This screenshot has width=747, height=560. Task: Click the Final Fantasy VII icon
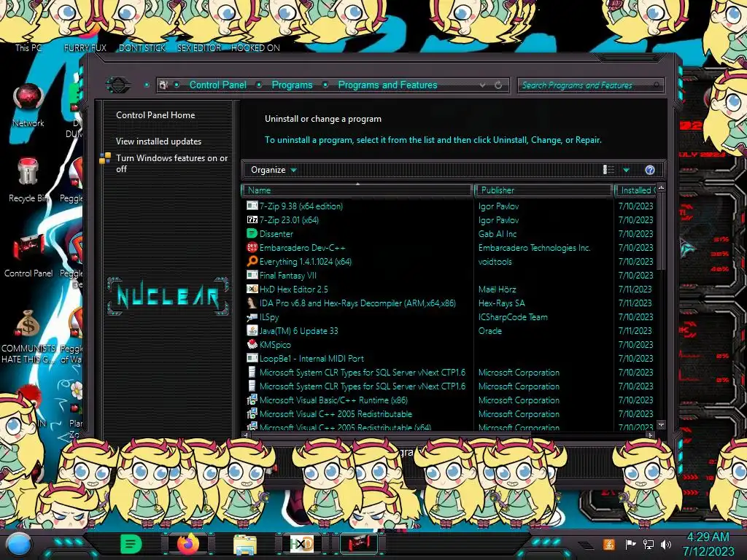[x=252, y=275]
